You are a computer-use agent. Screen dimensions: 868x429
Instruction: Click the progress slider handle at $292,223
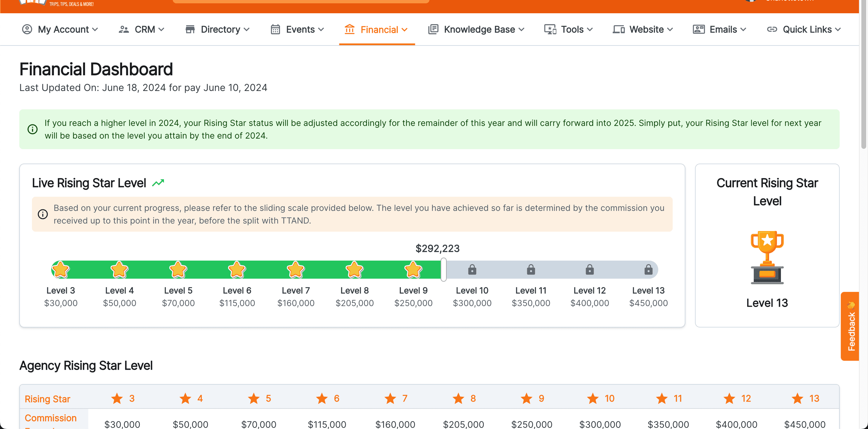443,269
